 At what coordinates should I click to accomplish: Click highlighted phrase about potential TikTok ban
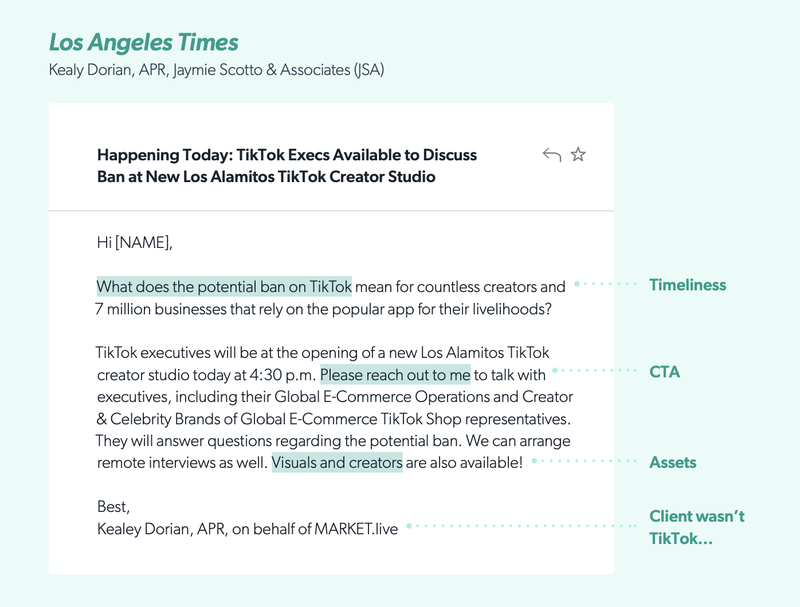224,287
